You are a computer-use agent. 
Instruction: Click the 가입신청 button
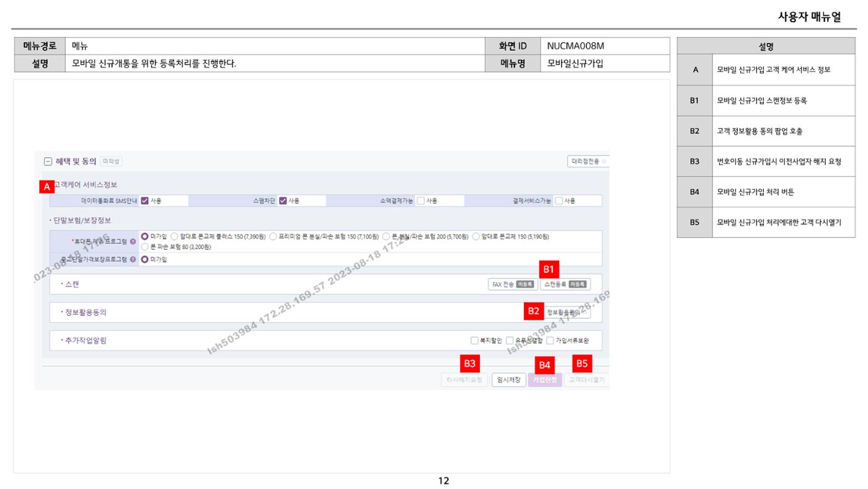pyautogui.click(x=546, y=380)
